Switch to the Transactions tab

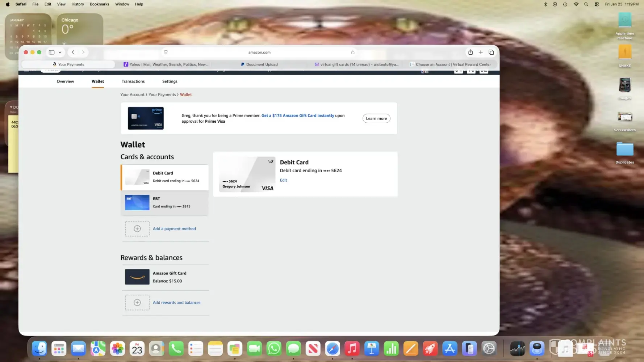coord(133,81)
